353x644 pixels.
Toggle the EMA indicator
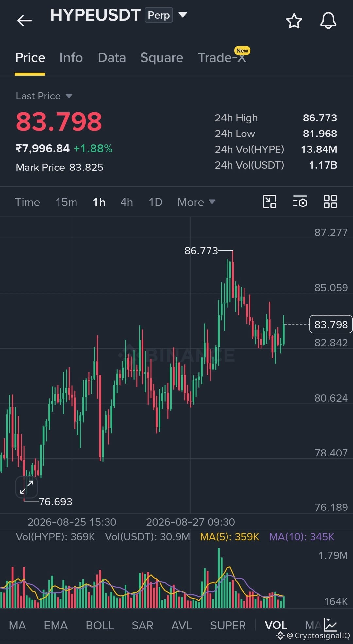click(x=56, y=625)
